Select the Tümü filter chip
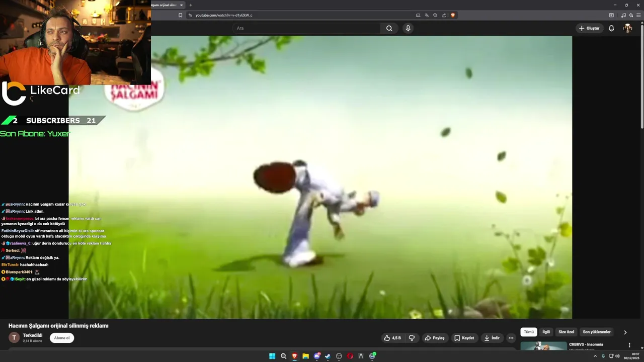The height and width of the screenshot is (362, 644). pos(529,332)
